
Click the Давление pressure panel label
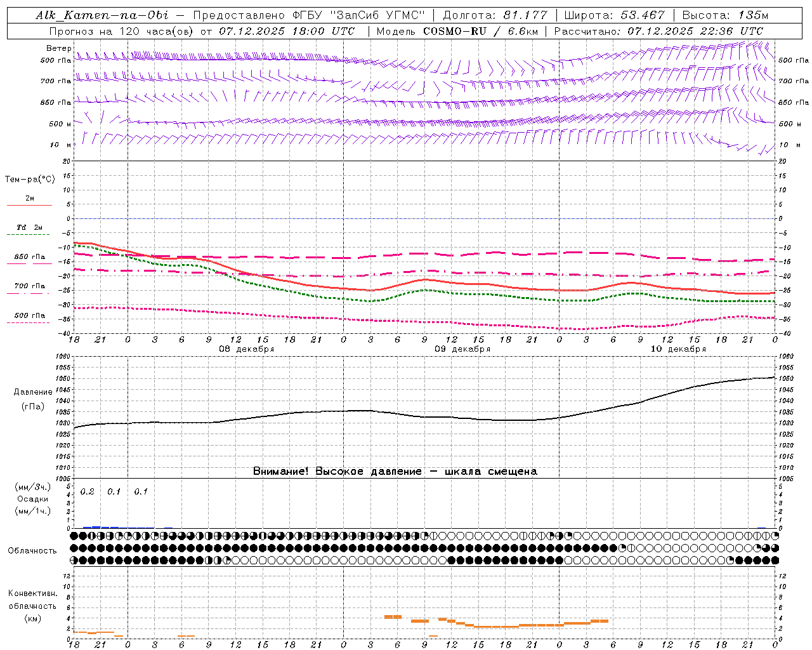pos(33,392)
